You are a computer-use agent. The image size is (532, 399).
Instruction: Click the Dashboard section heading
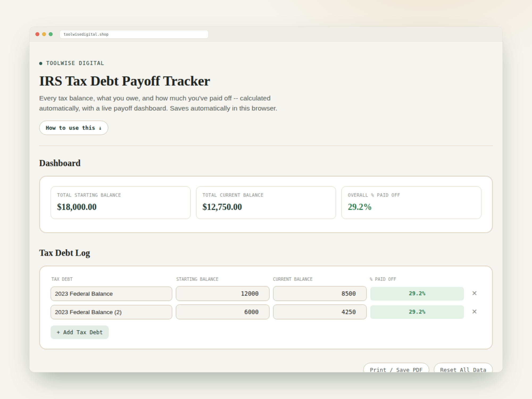click(60, 163)
